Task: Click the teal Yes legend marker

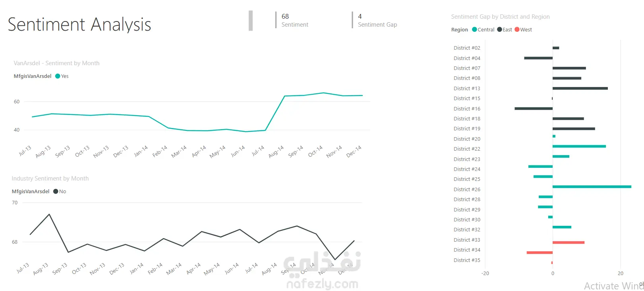Action: 58,76
